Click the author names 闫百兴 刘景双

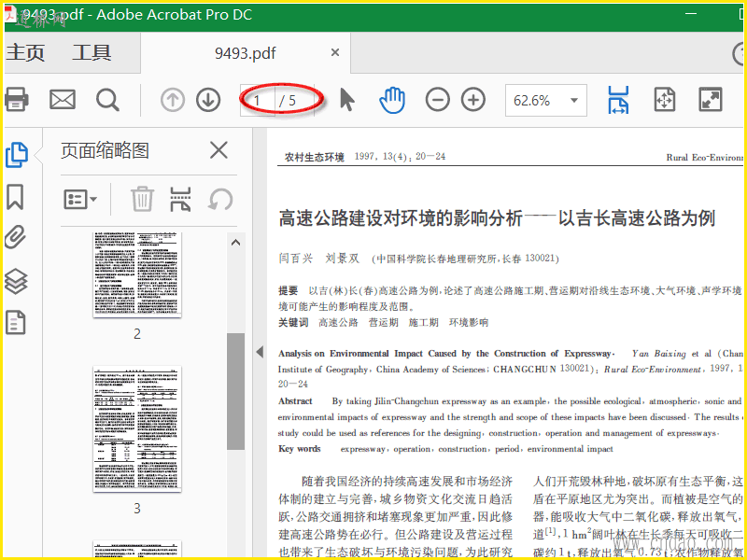318,259
